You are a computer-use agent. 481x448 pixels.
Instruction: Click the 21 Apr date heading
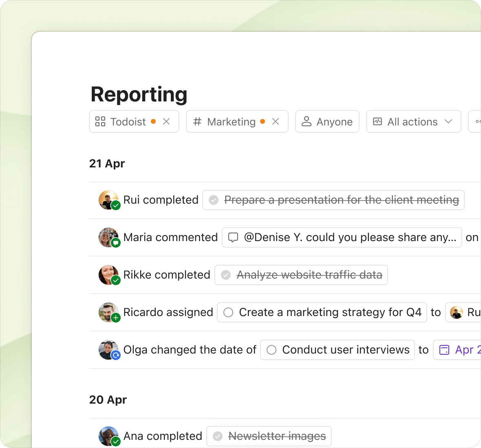[107, 164]
